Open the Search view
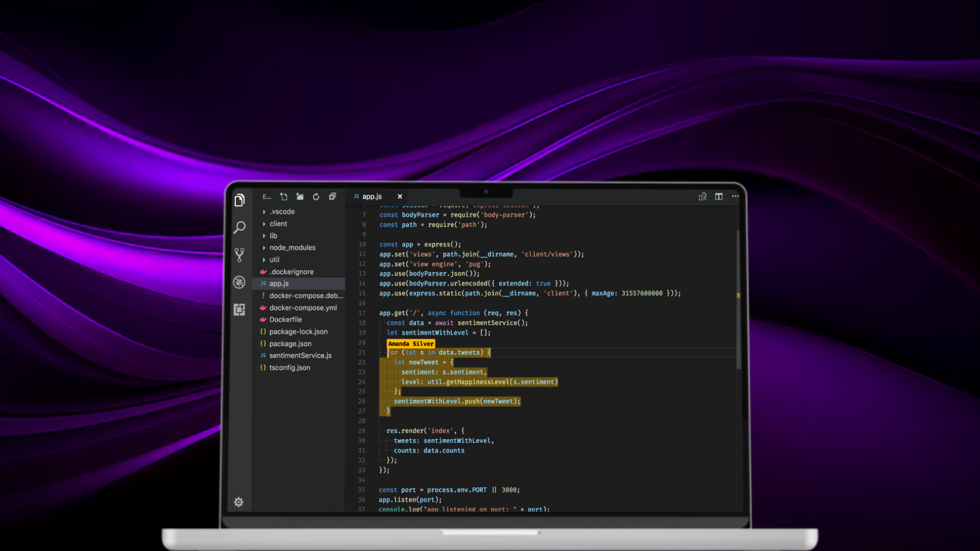Image resolution: width=980 pixels, height=551 pixels. [239, 227]
